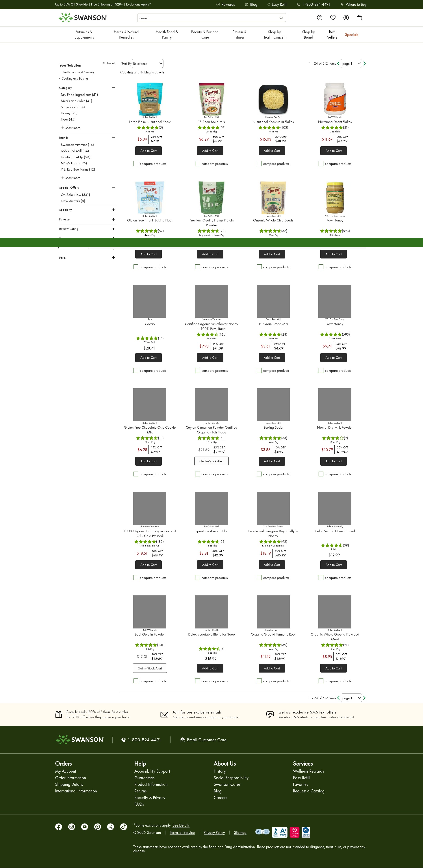Screen dimensions: 423x868
Task: Open Shop by Health Concern menu
Action: click(275, 35)
